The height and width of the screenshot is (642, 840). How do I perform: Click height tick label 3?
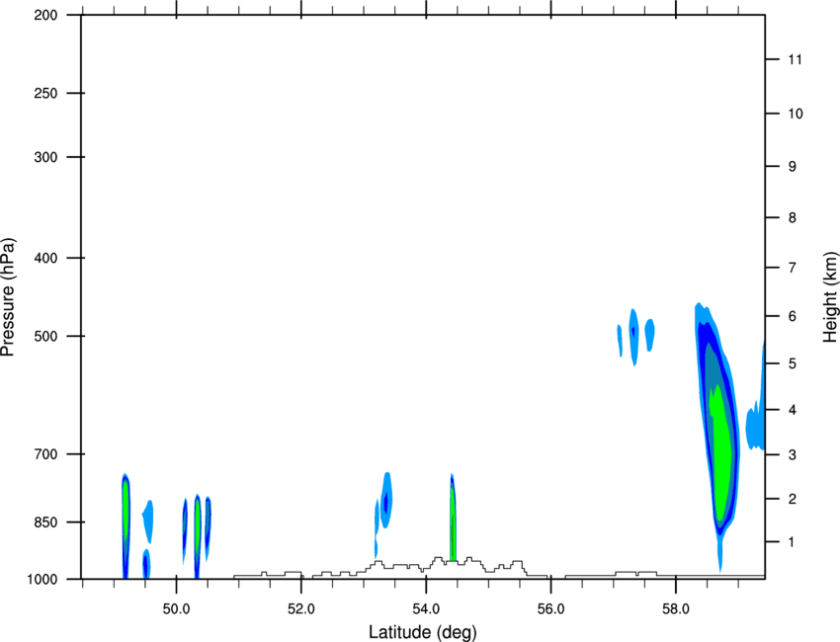click(x=793, y=454)
